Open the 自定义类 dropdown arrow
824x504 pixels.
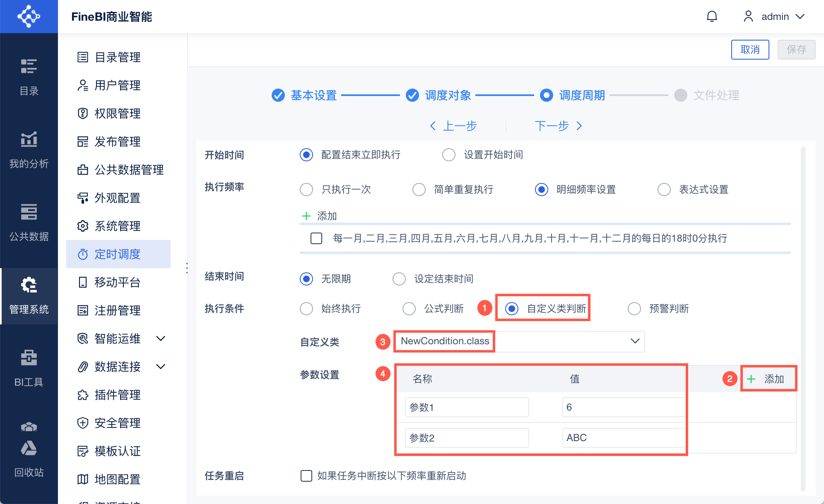[x=635, y=341]
